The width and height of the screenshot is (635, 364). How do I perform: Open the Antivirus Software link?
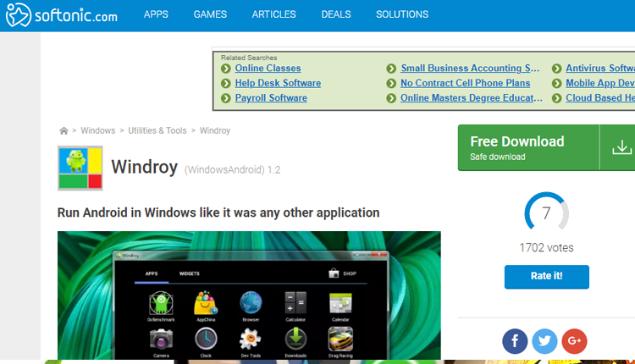[600, 69]
